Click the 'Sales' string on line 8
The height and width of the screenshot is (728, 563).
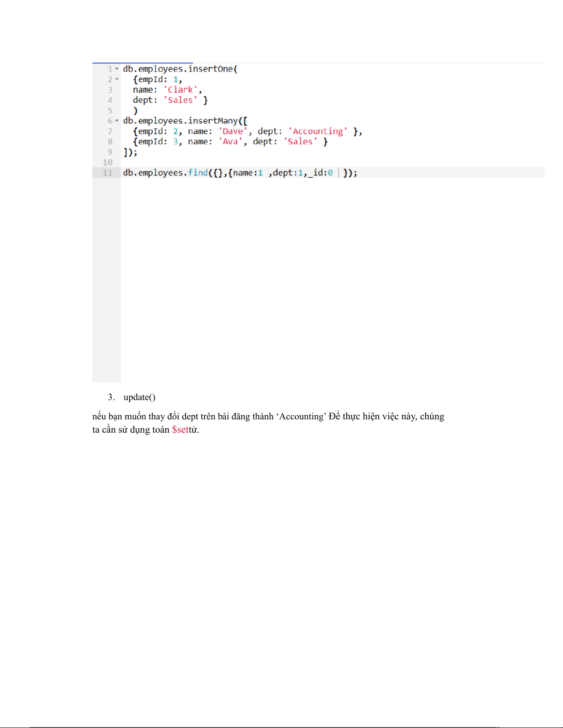click(x=300, y=142)
